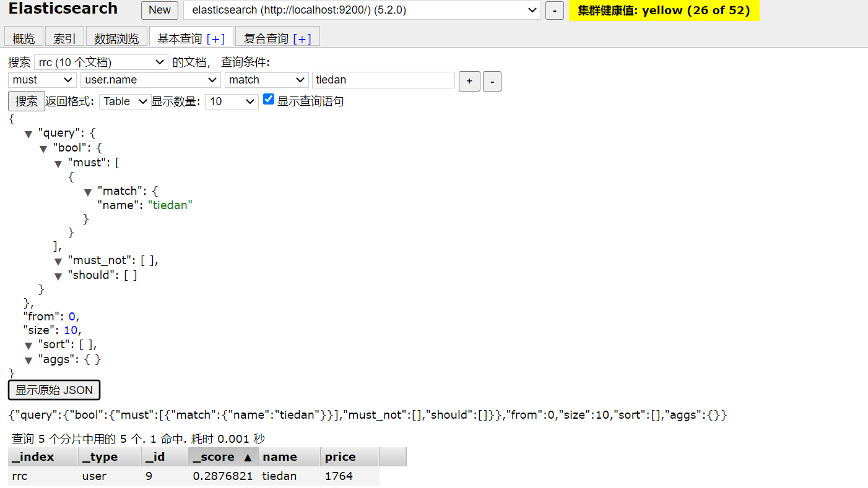Switch to the 数据浏览 tab
The width and height of the screenshot is (868, 488).
pos(116,38)
